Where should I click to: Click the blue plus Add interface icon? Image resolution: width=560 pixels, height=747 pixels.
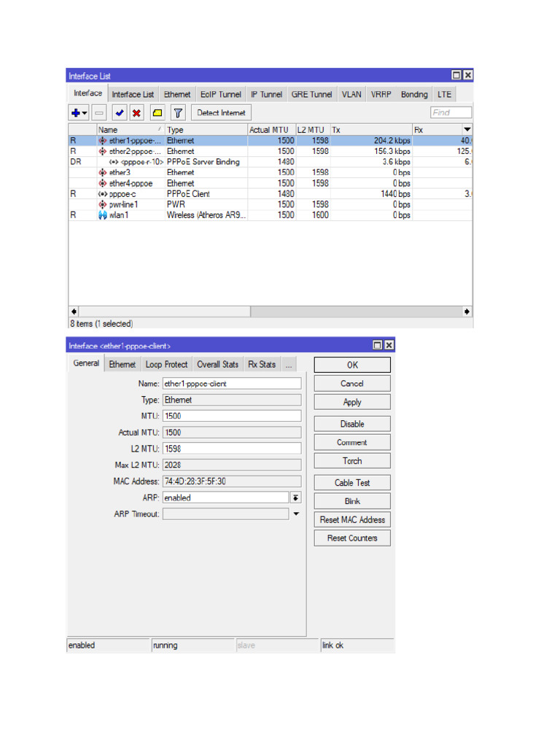76,113
